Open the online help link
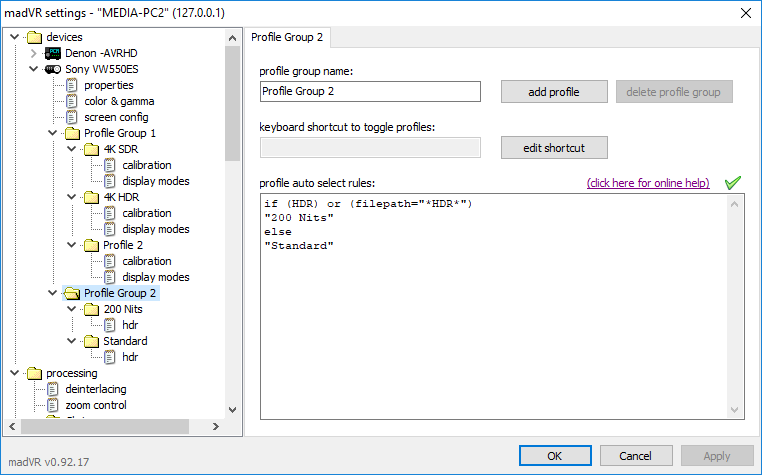This screenshot has height=475, width=762. click(648, 183)
